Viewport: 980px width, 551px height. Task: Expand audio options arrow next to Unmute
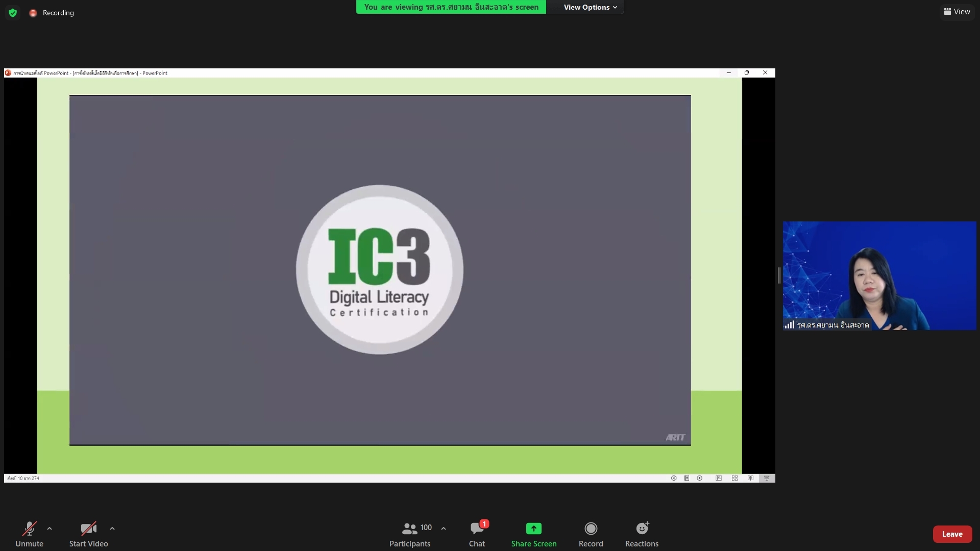click(x=50, y=529)
